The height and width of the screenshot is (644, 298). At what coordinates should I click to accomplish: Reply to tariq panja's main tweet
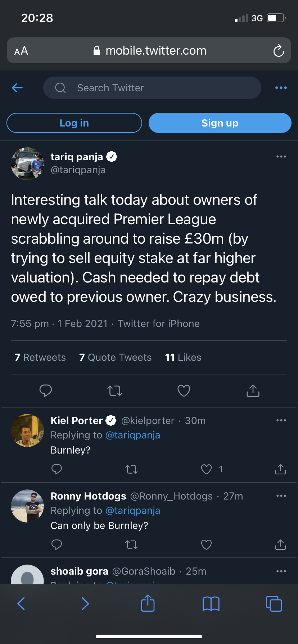pyautogui.click(x=46, y=391)
